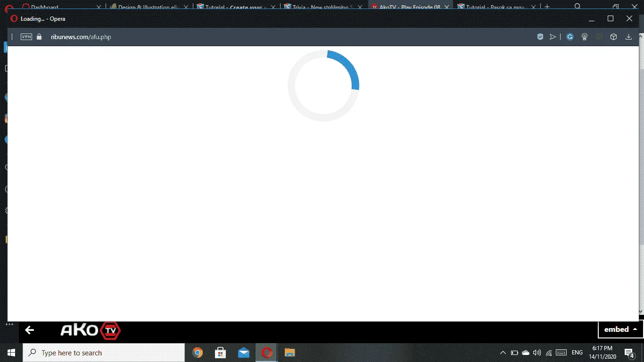Open the downloads arrow icon
Screen dimensions: 644x362
(x=628, y=37)
